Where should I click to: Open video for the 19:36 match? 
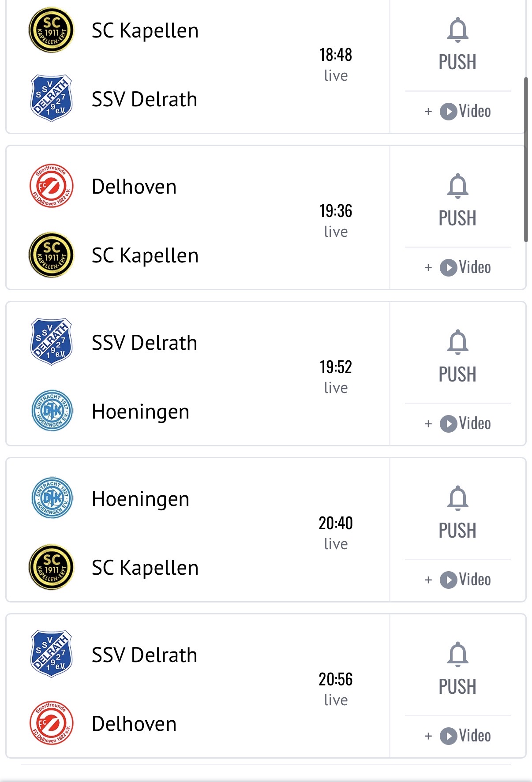[449, 268]
